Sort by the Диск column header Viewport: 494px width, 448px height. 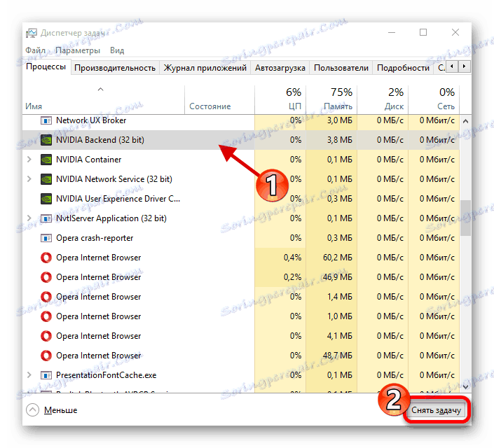coord(383,100)
